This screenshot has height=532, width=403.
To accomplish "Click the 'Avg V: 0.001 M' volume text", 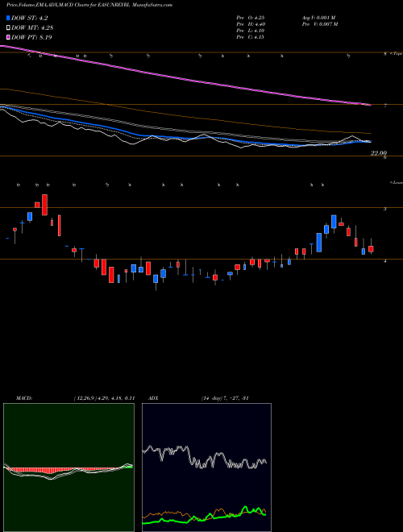I will (x=318, y=18).
